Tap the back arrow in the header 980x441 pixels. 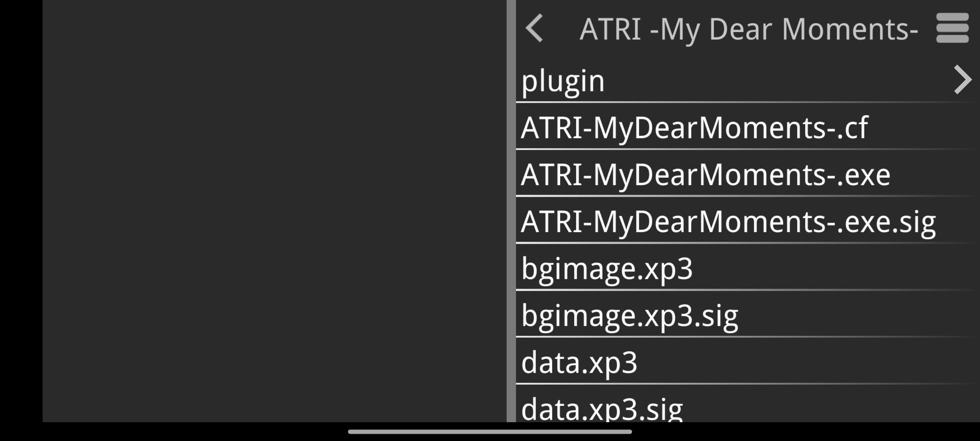coord(534,28)
